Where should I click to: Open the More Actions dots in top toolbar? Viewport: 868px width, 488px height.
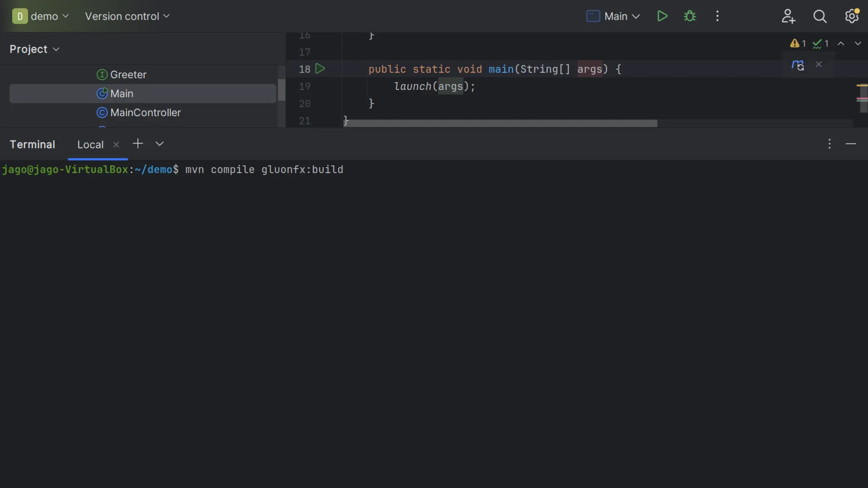pyautogui.click(x=717, y=16)
